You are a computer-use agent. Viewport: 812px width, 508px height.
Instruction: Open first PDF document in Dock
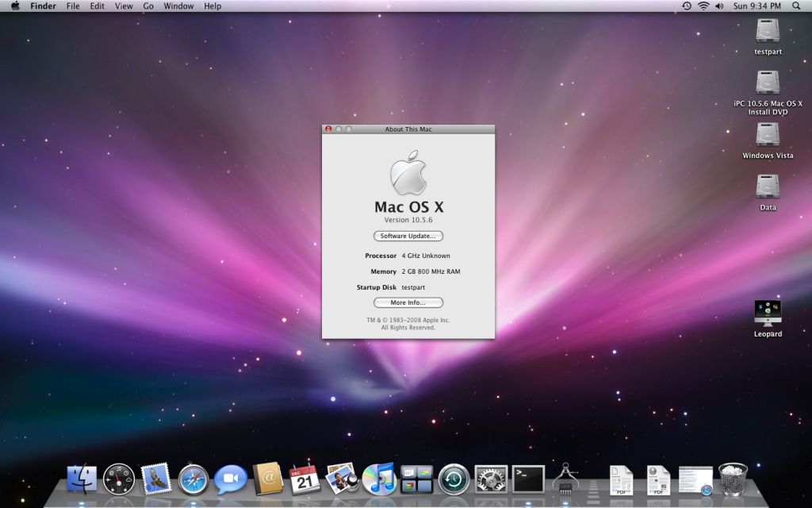622,479
